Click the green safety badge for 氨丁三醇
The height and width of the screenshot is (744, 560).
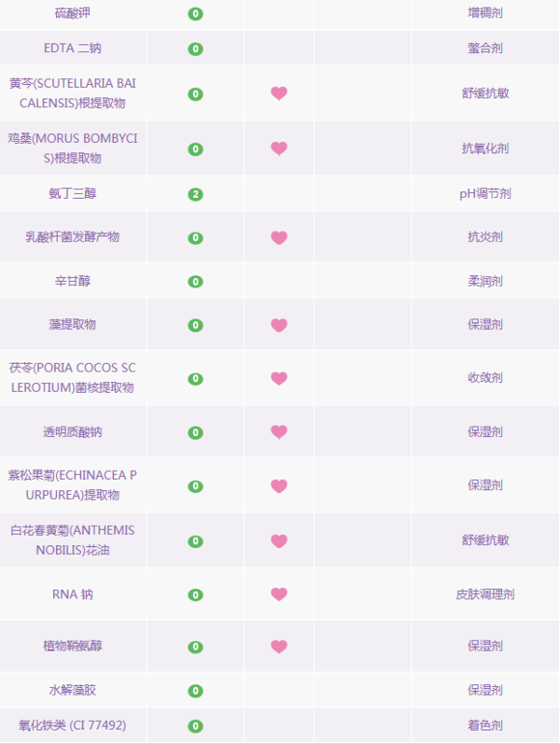tap(195, 194)
